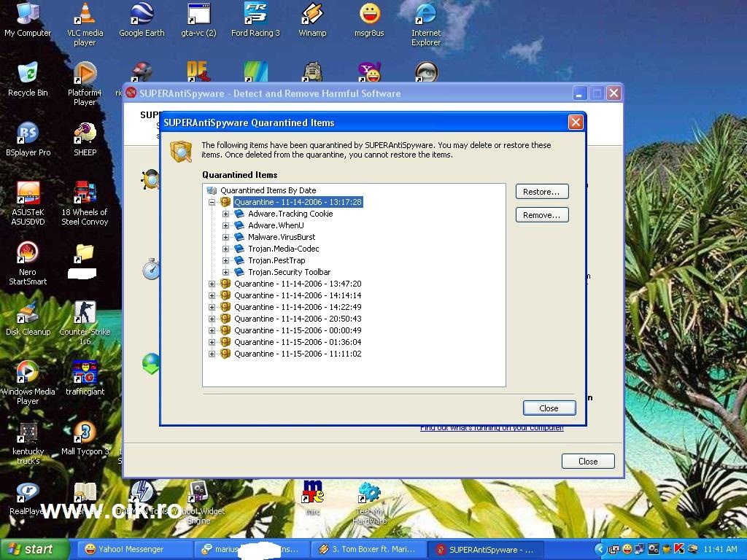Show hidden system tray icons arrow
Image resolution: width=747 pixels, height=560 pixels.
click(600, 550)
